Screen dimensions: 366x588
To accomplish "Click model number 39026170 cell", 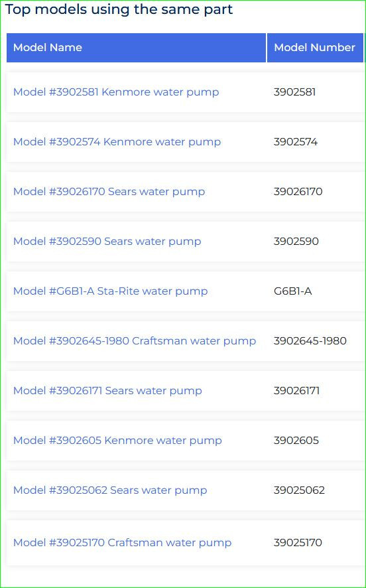I will click(298, 192).
